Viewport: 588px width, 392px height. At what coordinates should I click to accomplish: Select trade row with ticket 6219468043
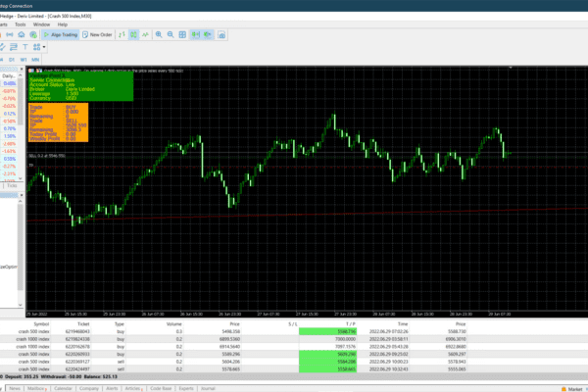click(x=233, y=331)
